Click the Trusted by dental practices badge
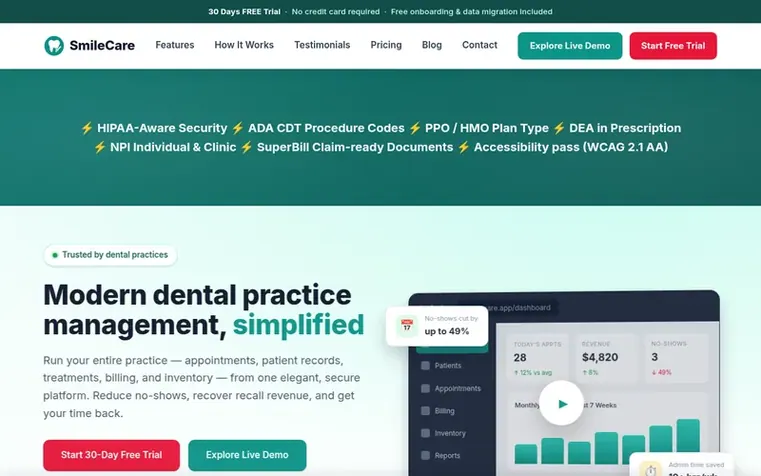 110,255
